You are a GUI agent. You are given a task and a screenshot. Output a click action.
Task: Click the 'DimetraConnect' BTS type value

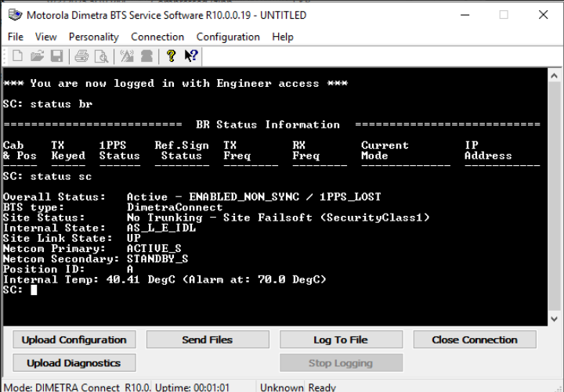pyautogui.click(x=175, y=207)
